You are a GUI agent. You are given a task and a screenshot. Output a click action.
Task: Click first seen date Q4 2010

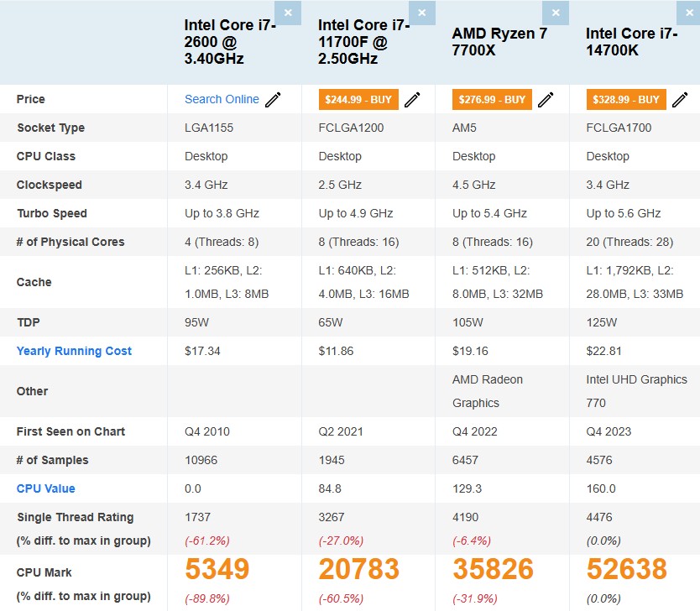(x=207, y=431)
